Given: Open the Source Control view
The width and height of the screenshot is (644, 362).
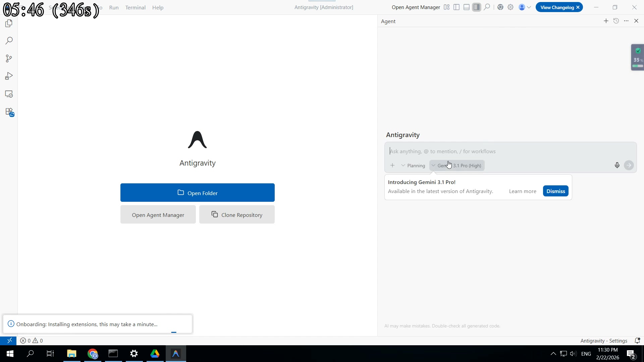Looking at the screenshot, I should [x=9, y=59].
